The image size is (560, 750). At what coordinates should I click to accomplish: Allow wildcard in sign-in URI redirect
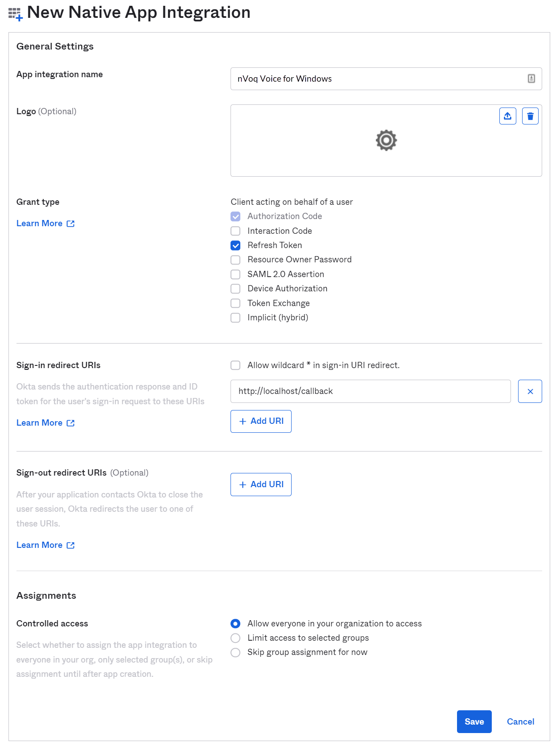click(235, 365)
